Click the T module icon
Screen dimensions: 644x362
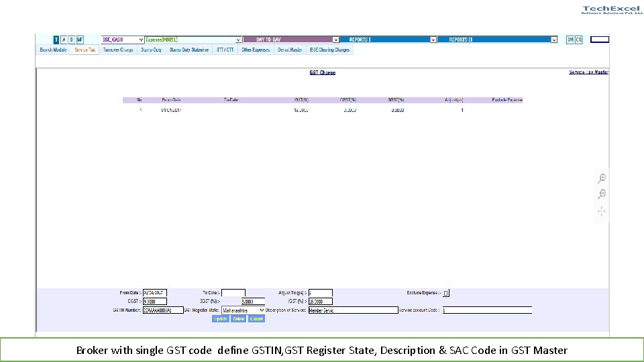56,40
